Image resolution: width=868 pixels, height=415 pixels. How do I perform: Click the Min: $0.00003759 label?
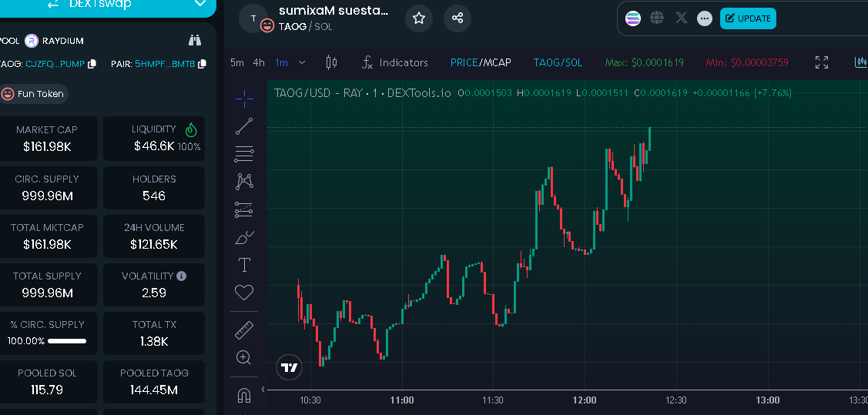[x=747, y=62]
